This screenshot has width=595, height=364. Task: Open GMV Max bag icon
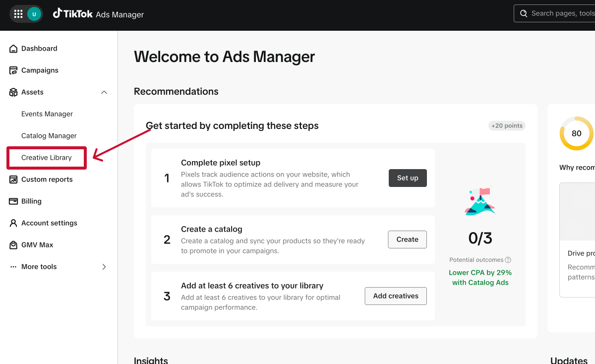tap(13, 245)
